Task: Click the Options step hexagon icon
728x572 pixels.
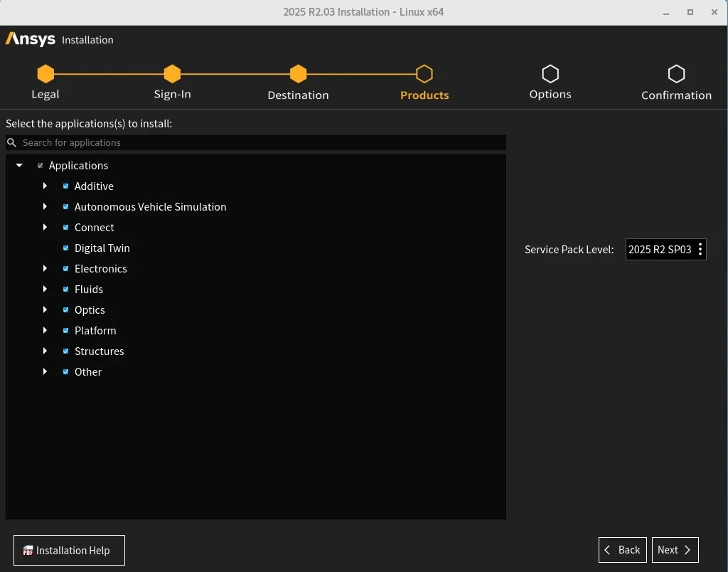Action: (550, 73)
